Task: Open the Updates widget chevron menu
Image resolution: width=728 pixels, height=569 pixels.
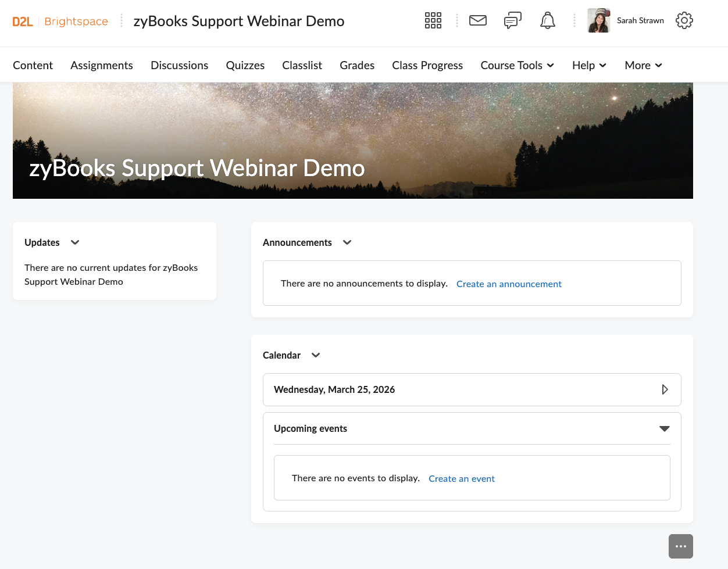Action: tap(75, 242)
